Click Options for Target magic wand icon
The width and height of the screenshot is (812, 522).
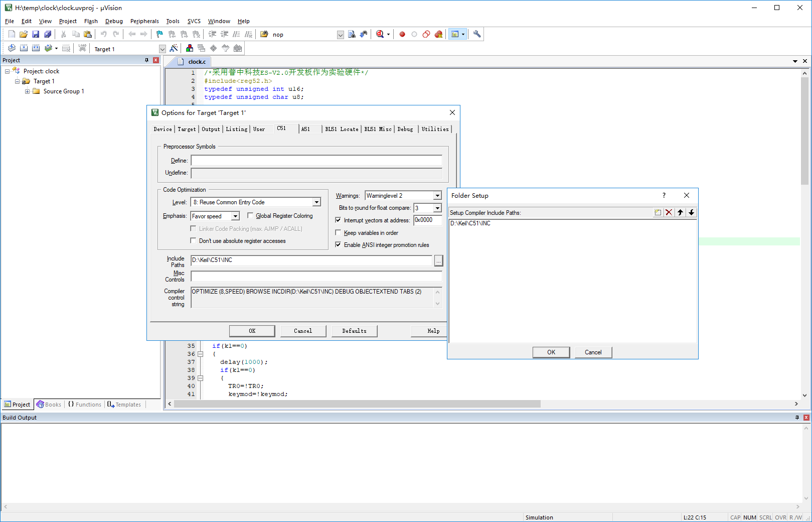[174, 48]
